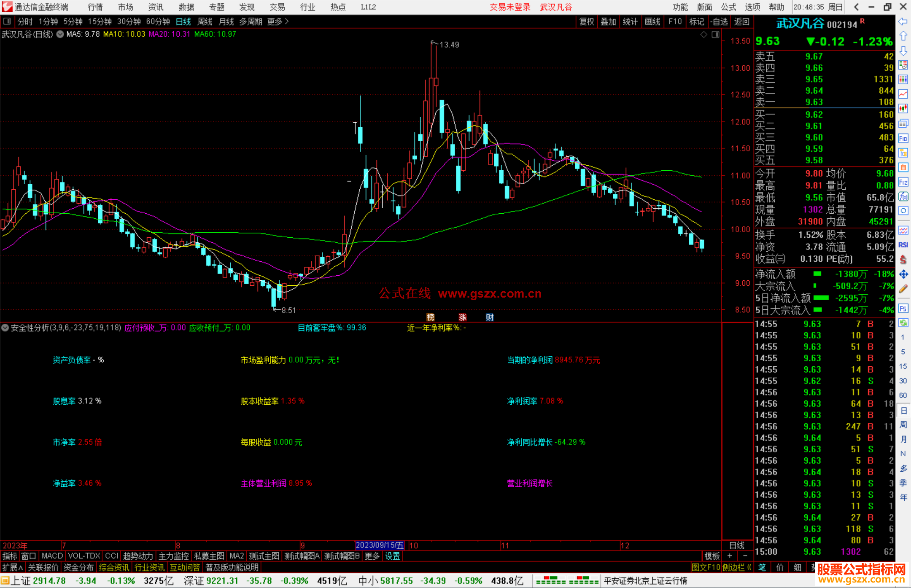Collapse the 侧边栏 sidebar
911x588 pixels.
point(736,567)
